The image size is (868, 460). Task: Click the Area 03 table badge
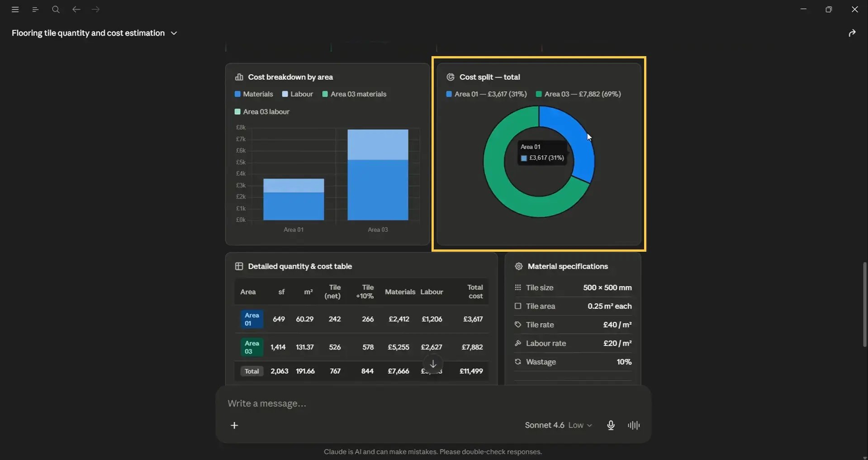pyautogui.click(x=251, y=347)
